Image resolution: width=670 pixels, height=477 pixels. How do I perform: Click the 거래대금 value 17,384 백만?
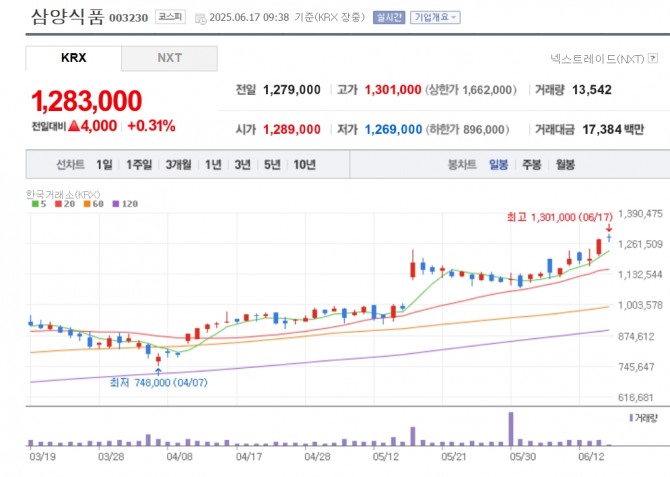point(613,130)
